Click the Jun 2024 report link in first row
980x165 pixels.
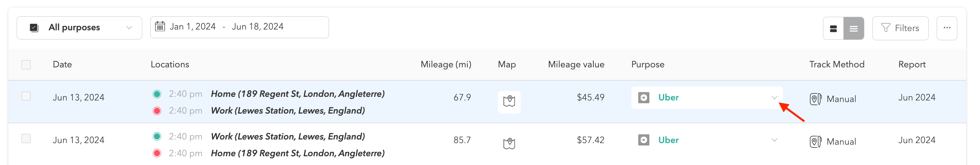point(917,98)
